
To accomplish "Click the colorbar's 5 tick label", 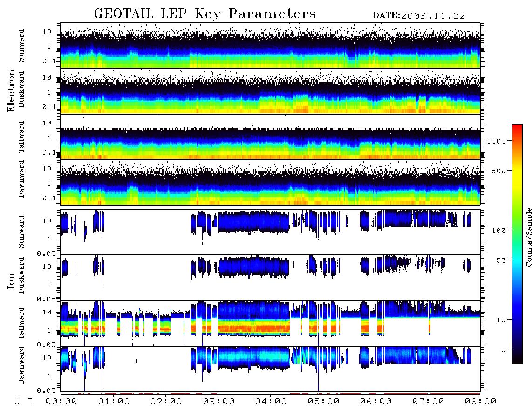I will (503, 350).
